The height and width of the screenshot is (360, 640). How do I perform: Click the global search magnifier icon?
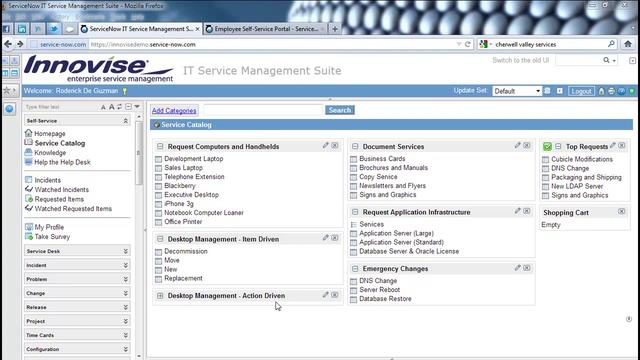click(607, 60)
